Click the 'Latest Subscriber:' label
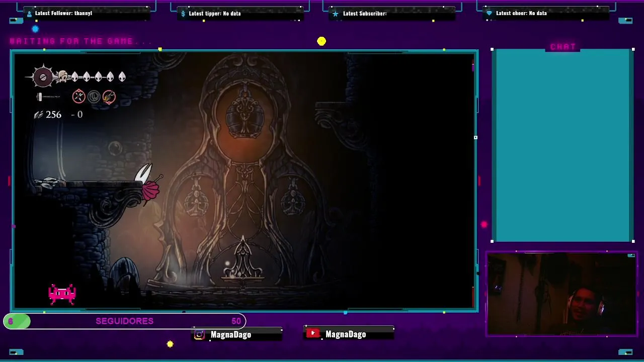The width and height of the screenshot is (644, 362). [x=365, y=14]
